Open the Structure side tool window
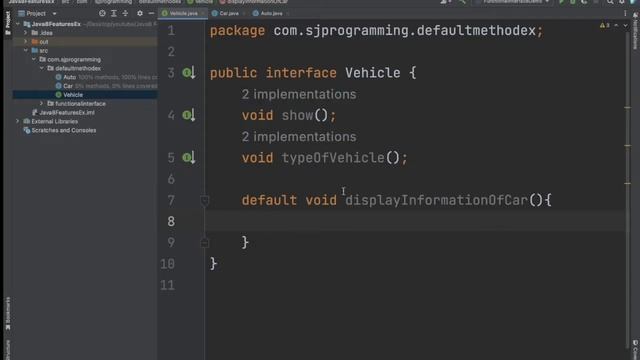This screenshot has height=360, width=640. click(x=8, y=349)
